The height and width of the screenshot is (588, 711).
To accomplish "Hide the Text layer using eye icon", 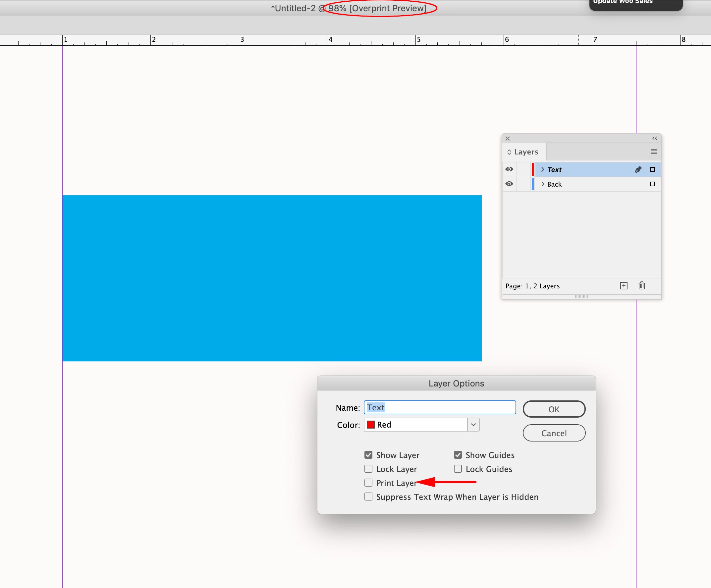I will [509, 169].
